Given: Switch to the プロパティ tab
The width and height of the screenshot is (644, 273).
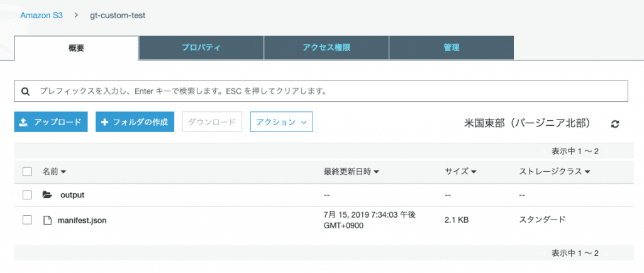Looking at the screenshot, I should (201, 48).
